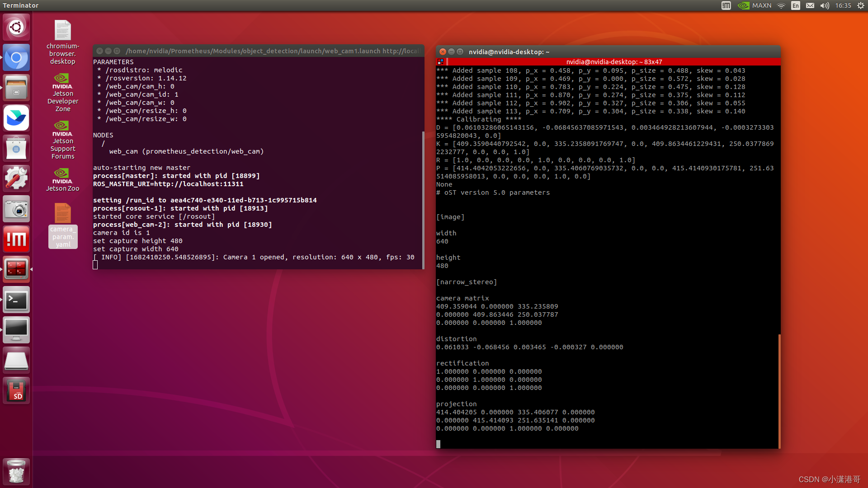Click the '# oST version 5.0 parameters' line
Screen dimensions: 868x488
point(493,192)
